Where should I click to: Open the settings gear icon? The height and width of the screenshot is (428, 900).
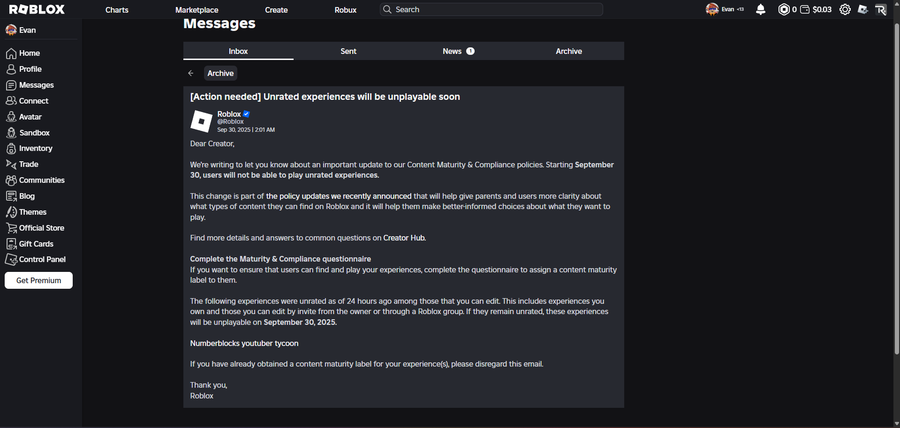pos(845,10)
